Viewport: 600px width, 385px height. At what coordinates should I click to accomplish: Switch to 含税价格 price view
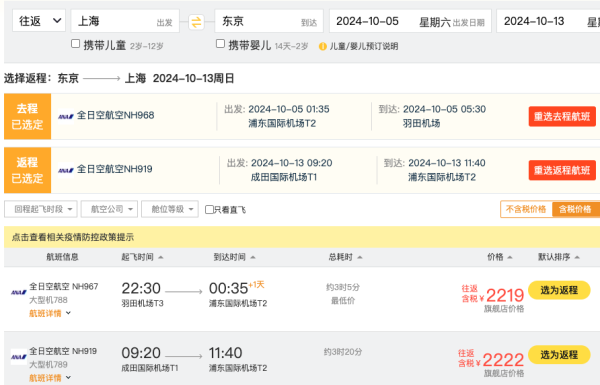coord(576,209)
